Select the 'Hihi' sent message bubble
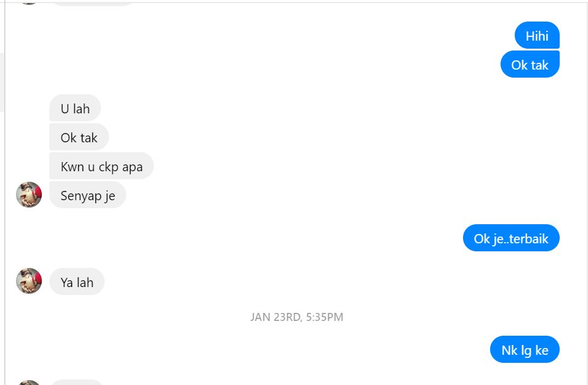The image size is (588, 385). tap(537, 35)
